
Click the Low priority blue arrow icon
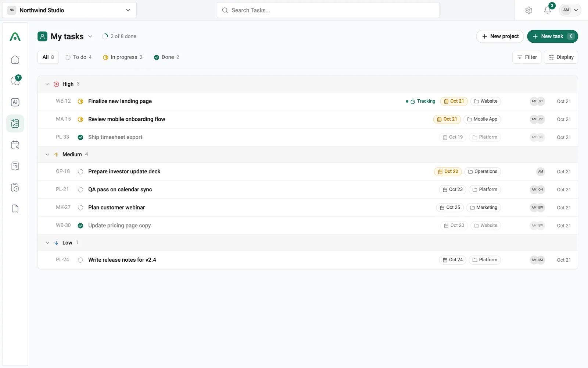tap(56, 243)
